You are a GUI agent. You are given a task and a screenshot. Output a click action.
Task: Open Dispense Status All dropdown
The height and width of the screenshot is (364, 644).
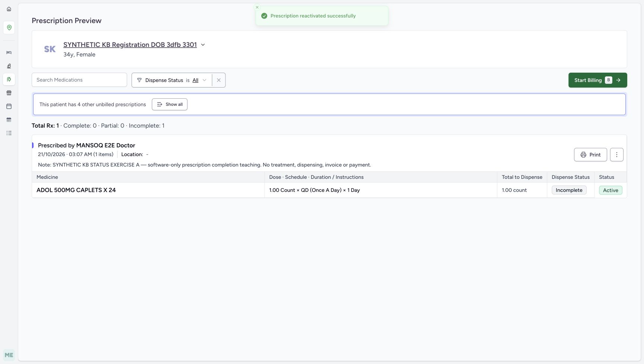[199, 80]
